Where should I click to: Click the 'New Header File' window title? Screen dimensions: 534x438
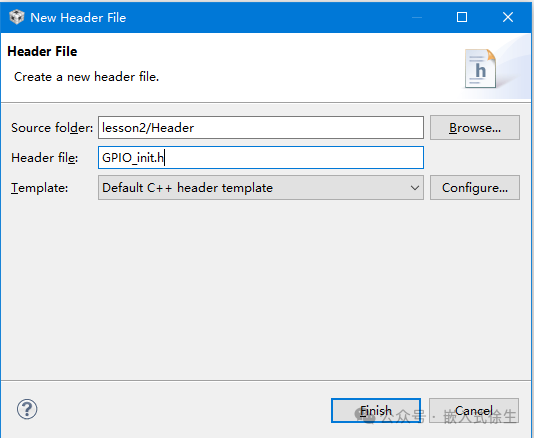78,17
